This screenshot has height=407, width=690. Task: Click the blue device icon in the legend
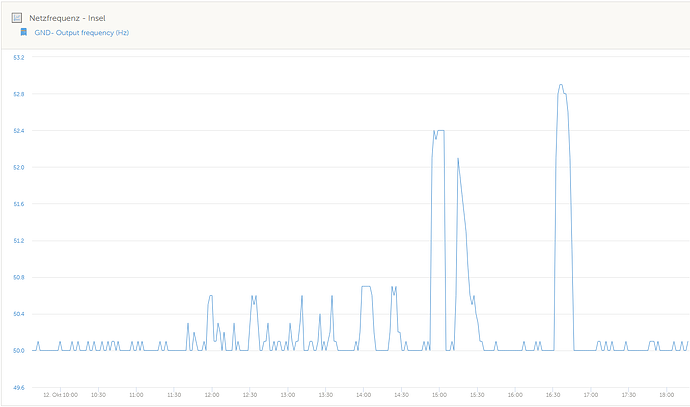point(24,32)
